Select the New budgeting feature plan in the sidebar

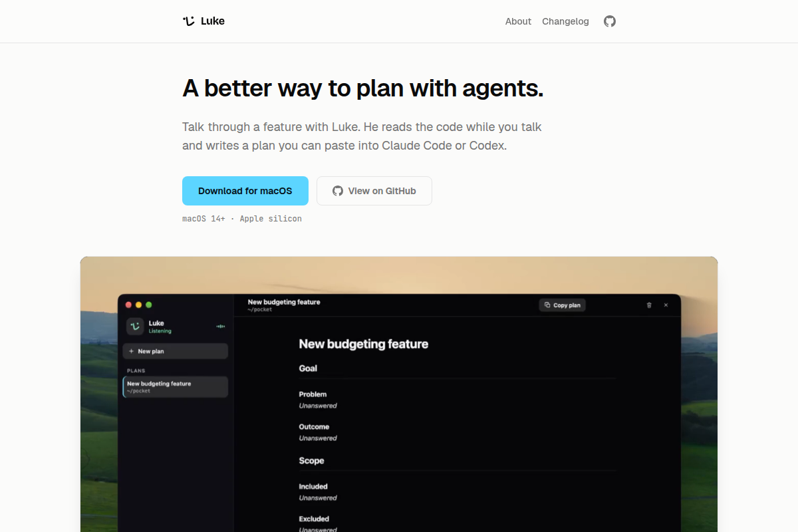click(176, 387)
